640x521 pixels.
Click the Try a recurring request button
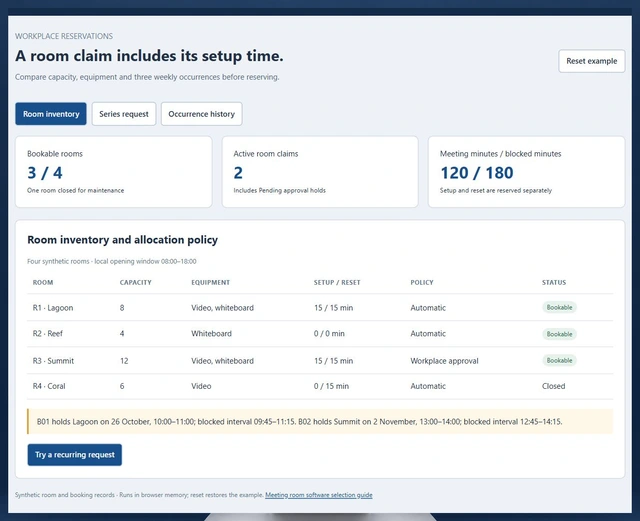pos(75,454)
